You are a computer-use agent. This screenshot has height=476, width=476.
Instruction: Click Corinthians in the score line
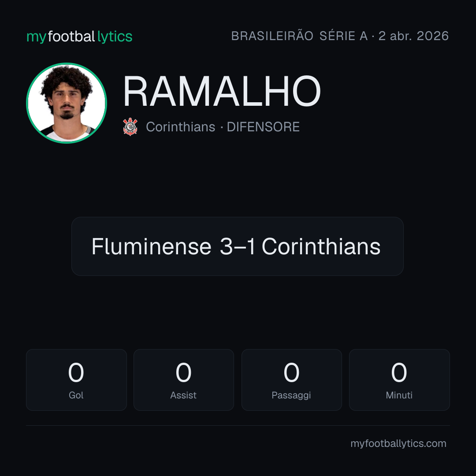[321, 246]
